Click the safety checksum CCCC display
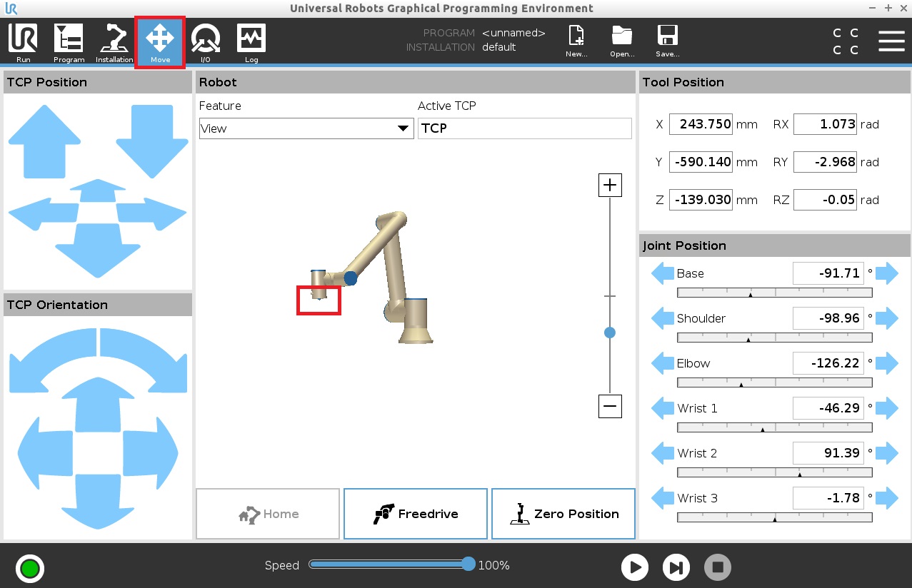The height and width of the screenshot is (588, 912). pos(846,41)
